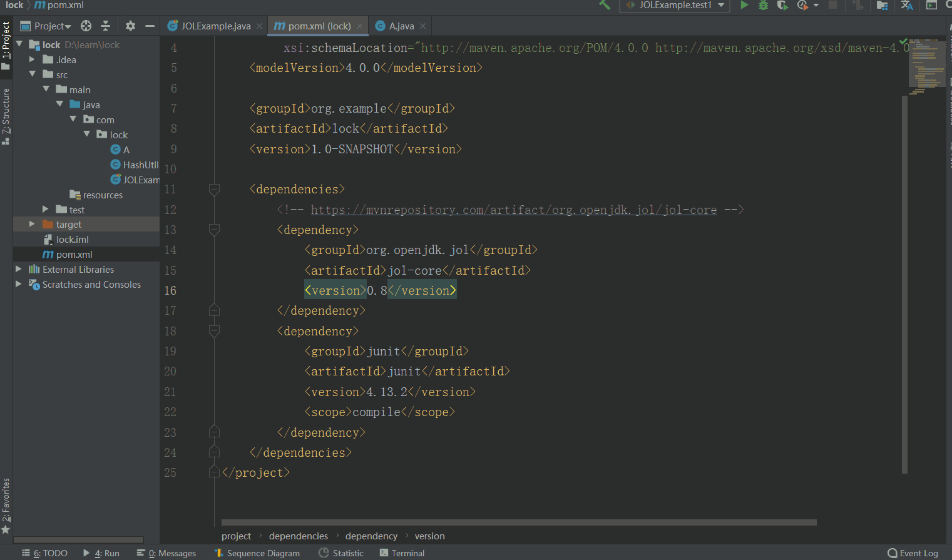
Task: Collapse the dependency block at line 13
Action: [214, 230]
